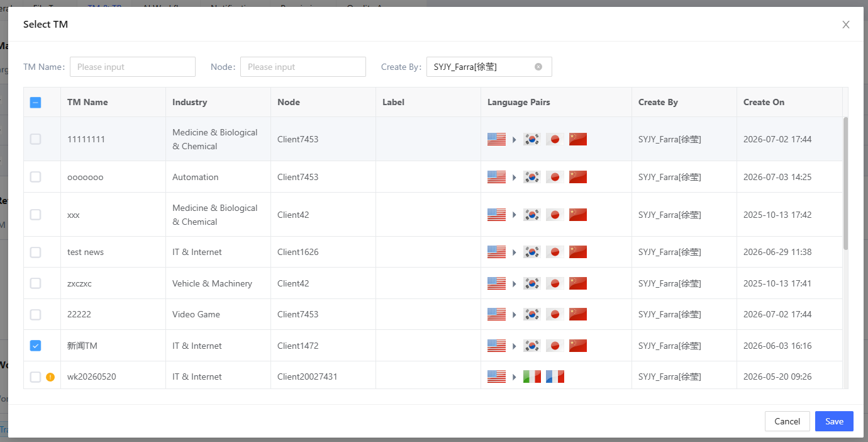Tick the test news row checkbox

tap(36, 252)
